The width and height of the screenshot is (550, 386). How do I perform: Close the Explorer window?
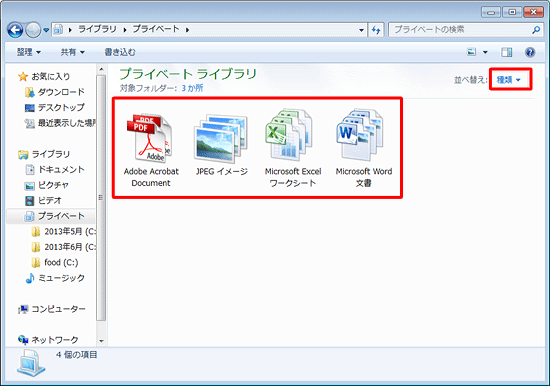533,12
